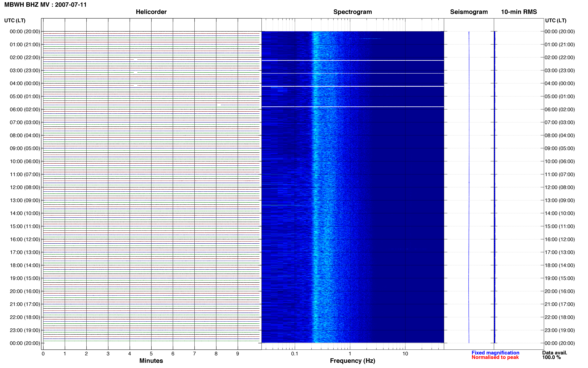The height and width of the screenshot is (368, 588).
Task: Click the '0' tick on the Minutes axis
Action: (x=43, y=354)
